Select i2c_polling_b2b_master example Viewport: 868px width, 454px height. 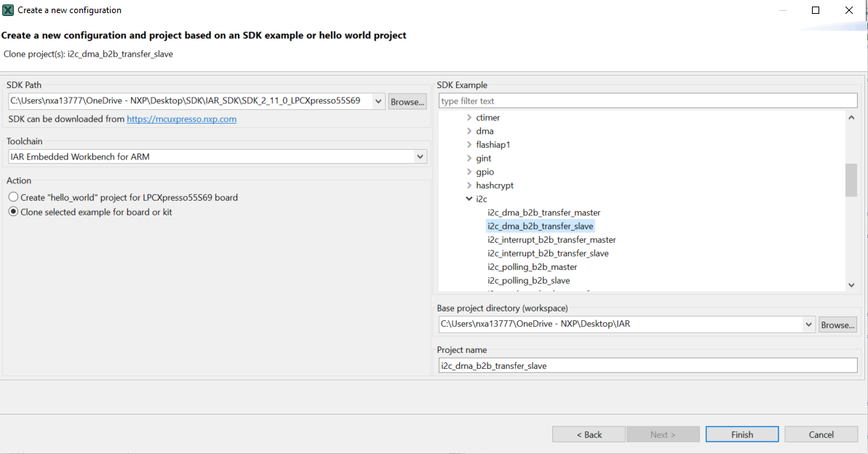click(x=532, y=267)
